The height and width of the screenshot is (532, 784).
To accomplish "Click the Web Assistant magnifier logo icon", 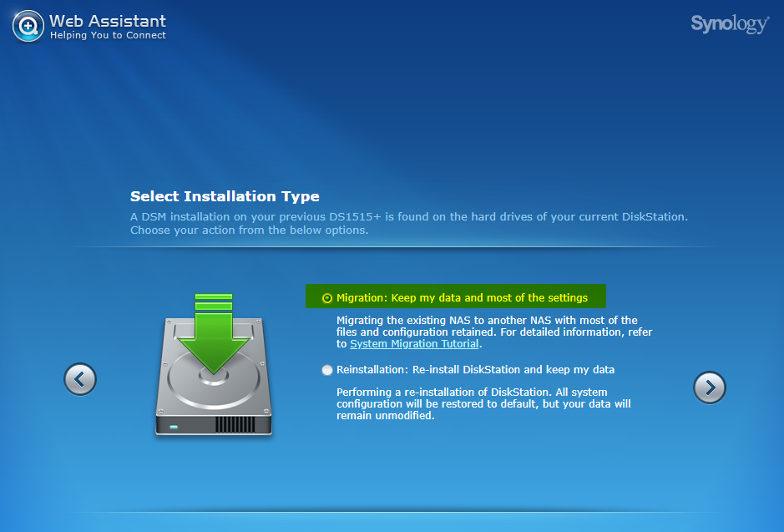I will pyautogui.click(x=28, y=26).
